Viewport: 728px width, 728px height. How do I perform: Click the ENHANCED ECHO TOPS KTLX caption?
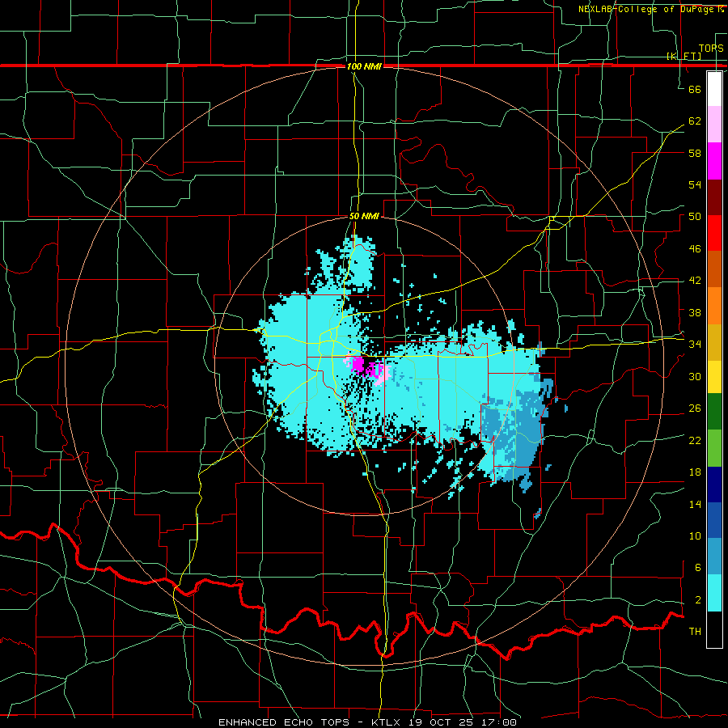[367, 722]
